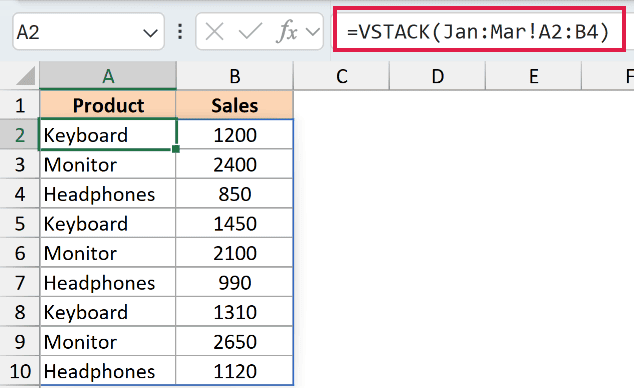The width and height of the screenshot is (634, 388).
Task: Select row 3 header
Action: coord(20,164)
